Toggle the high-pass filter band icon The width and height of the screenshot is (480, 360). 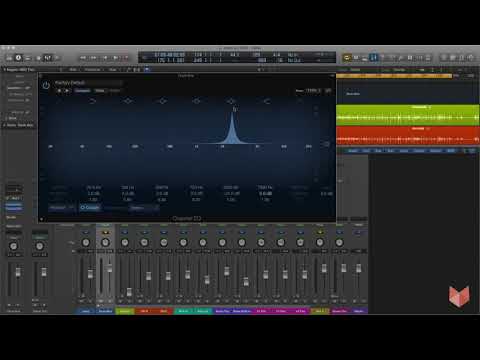click(59, 101)
